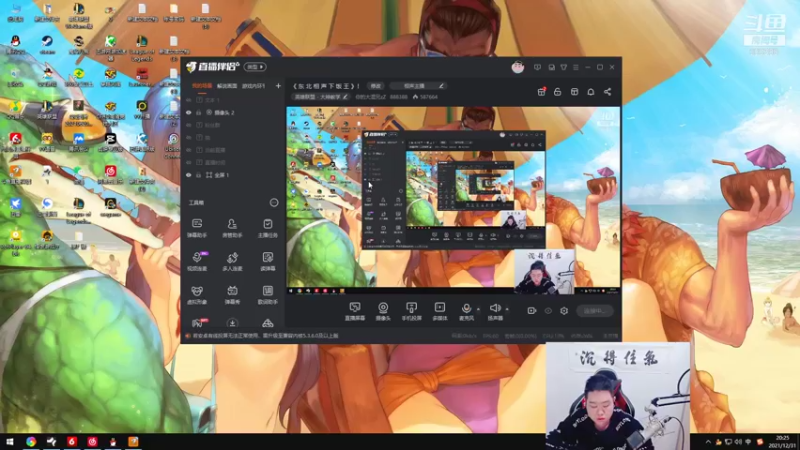Toggle the lock on 全屏 1 source
The image size is (800, 450).
[x=198, y=175]
